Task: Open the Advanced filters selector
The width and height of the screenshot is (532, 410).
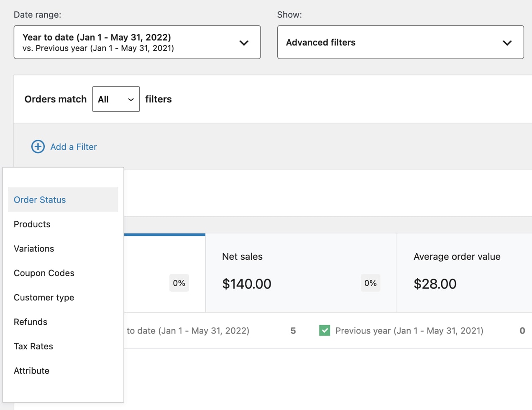Action: pyautogui.click(x=400, y=42)
